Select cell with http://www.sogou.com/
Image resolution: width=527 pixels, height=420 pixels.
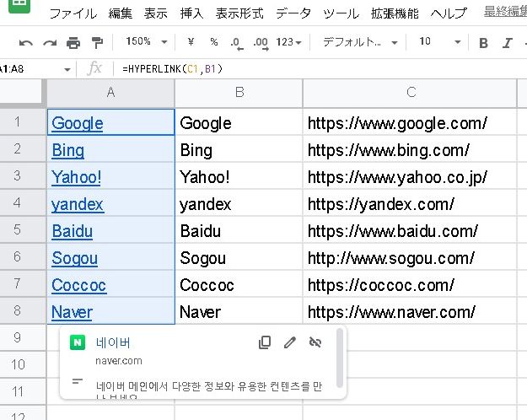[410, 257]
